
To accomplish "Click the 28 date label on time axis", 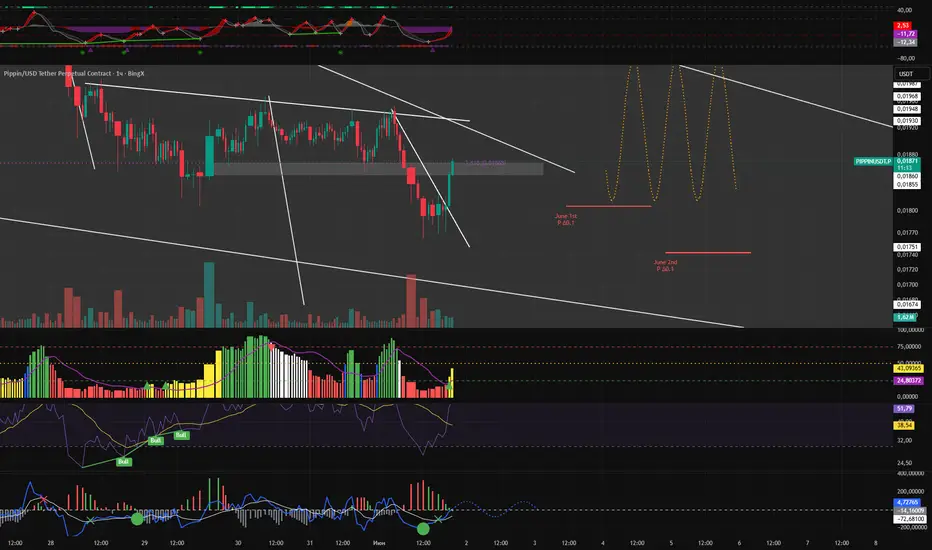I will click(51, 543).
